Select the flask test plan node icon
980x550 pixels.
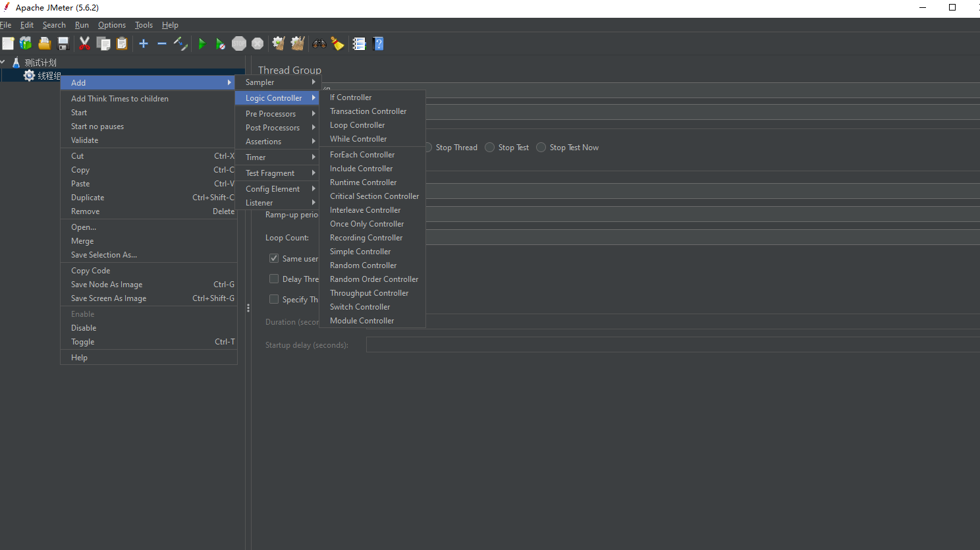(16, 63)
